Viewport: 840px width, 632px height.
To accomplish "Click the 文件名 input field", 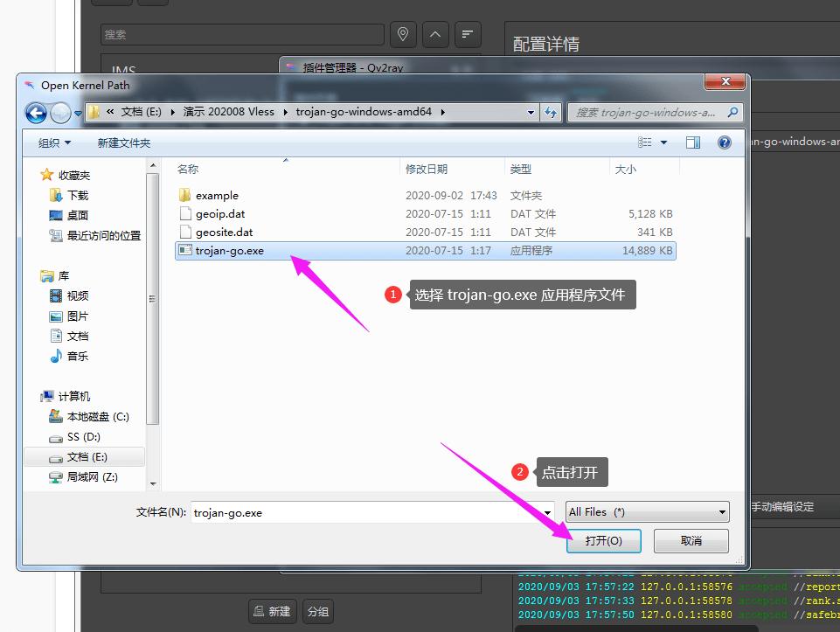I will [367, 512].
